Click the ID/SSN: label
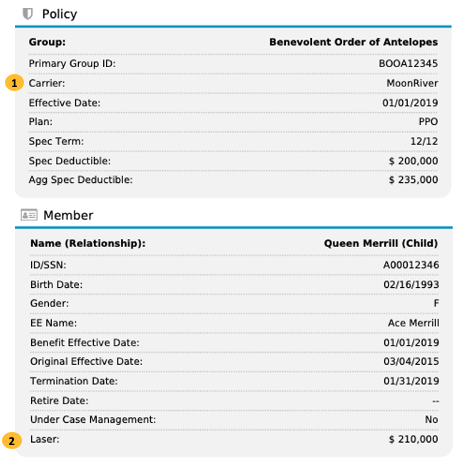Image resolution: width=470 pixels, height=467 pixels. pyautogui.click(x=48, y=265)
